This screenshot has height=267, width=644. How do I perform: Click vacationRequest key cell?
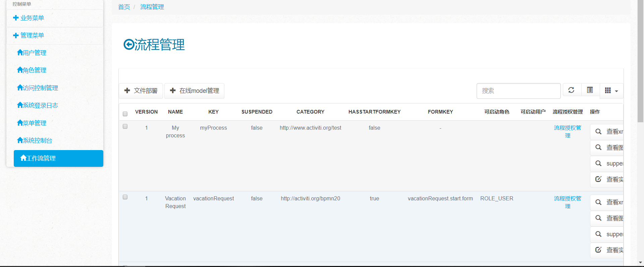click(x=213, y=199)
